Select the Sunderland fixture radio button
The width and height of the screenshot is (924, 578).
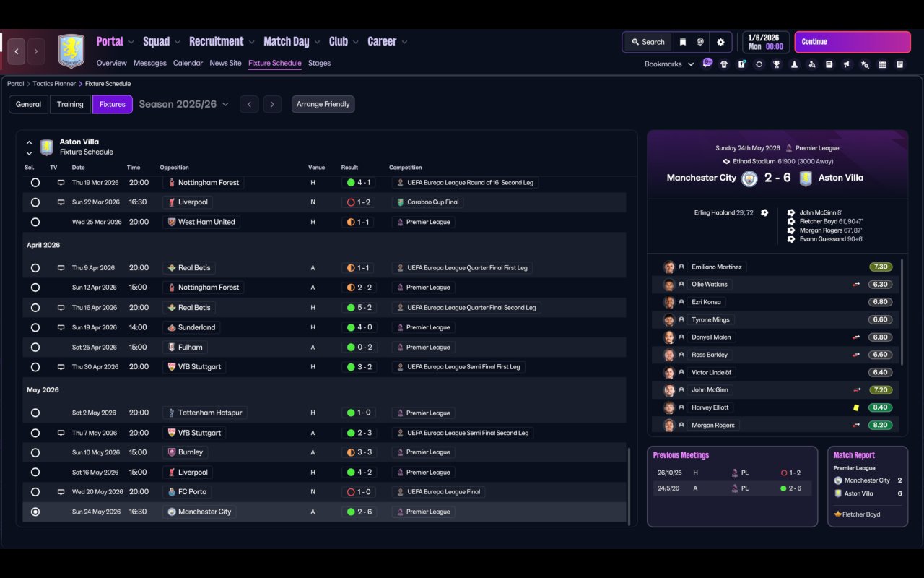35,328
